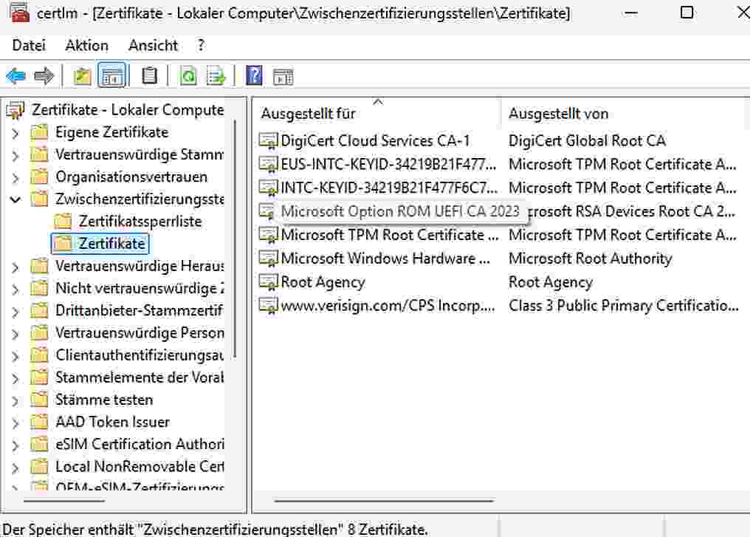Click the Forward arrow in the toolbar

tap(44, 76)
